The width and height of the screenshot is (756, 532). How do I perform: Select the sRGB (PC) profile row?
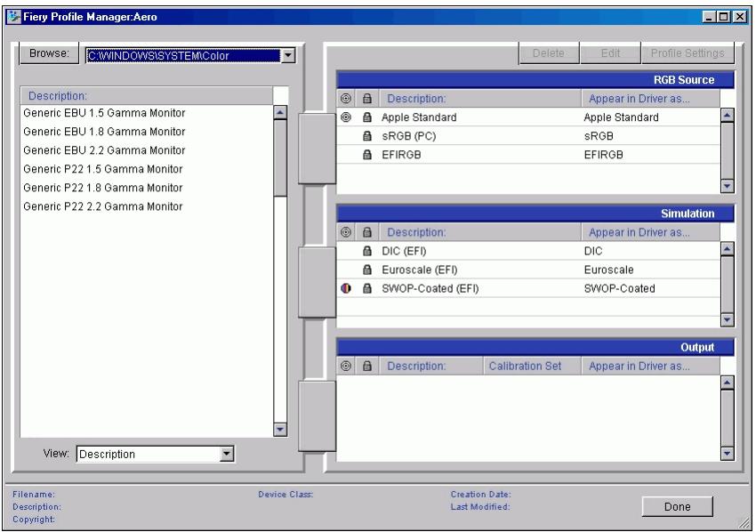click(528, 136)
